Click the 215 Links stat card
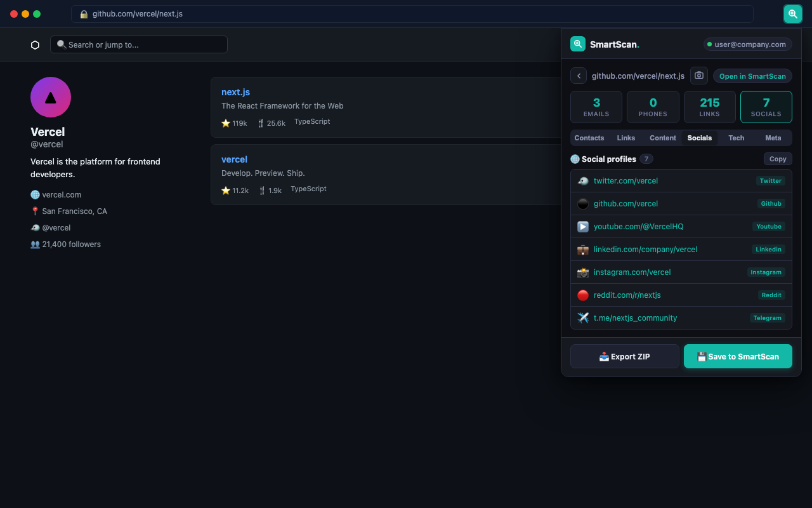 tap(710, 107)
